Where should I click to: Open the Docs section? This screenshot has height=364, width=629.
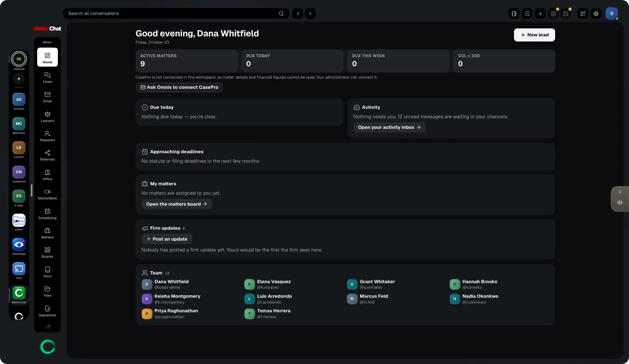(x=47, y=272)
